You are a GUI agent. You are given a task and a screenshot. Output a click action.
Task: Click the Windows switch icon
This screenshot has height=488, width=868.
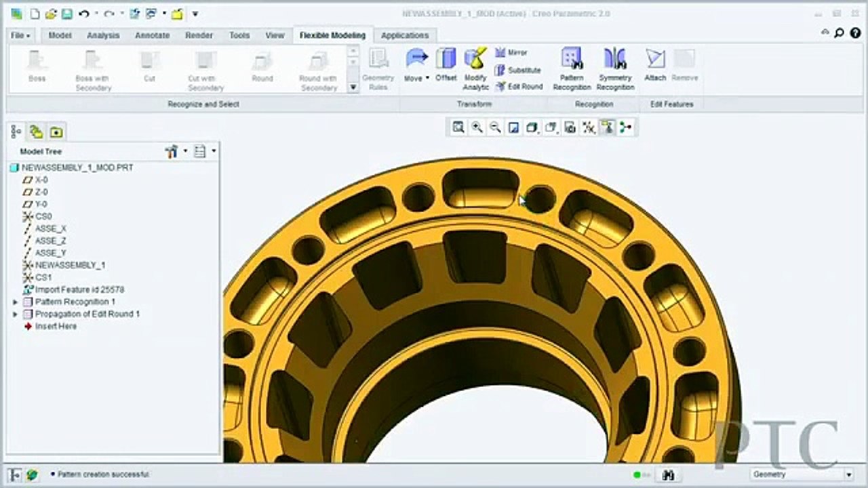tap(151, 14)
